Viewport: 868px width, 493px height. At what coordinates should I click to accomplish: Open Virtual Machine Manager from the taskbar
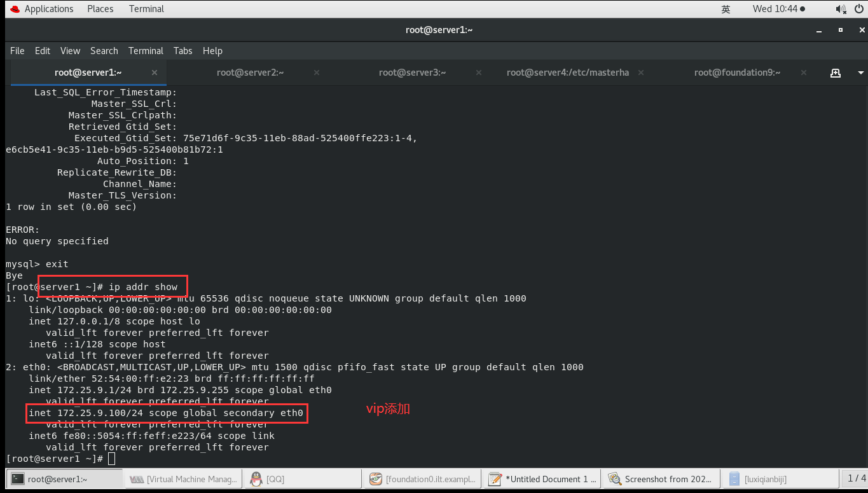pos(183,478)
